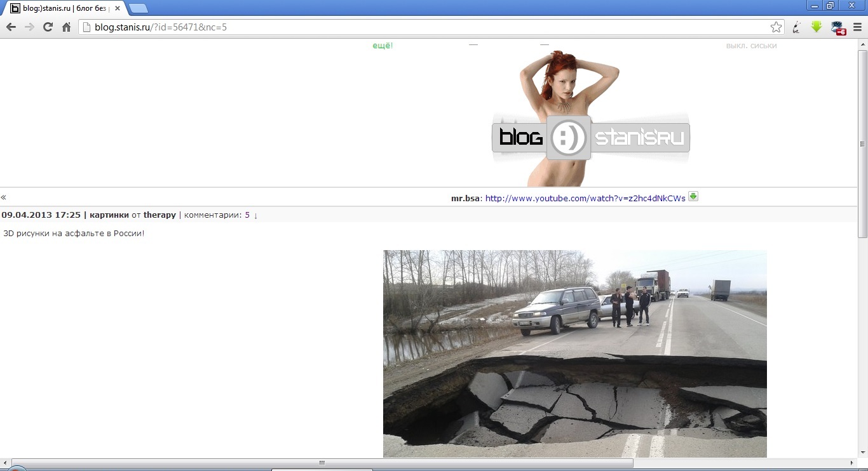868x471 pixels.
Task: Click the green SaveFrom download arrow extension
Action: click(x=817, y=27)
